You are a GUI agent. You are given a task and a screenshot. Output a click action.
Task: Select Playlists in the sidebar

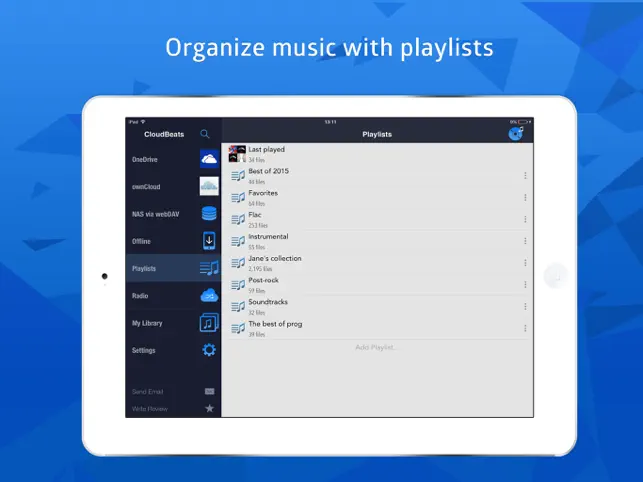tap(172, 268)
